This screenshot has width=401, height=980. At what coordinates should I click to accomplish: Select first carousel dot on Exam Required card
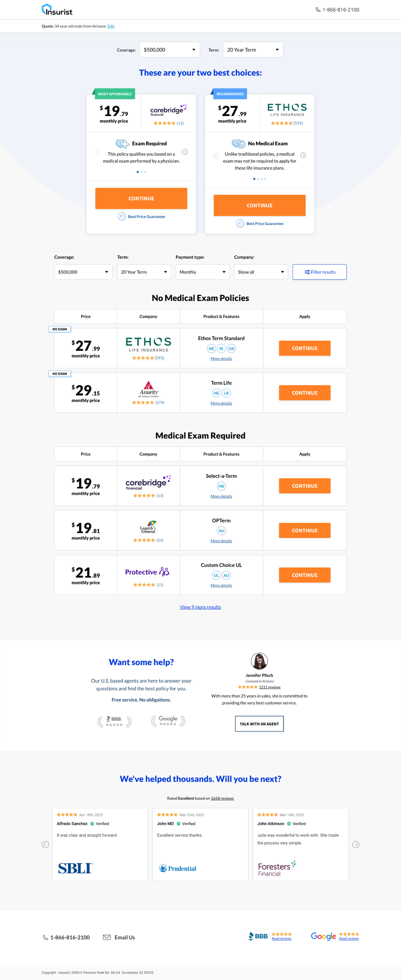137,172
